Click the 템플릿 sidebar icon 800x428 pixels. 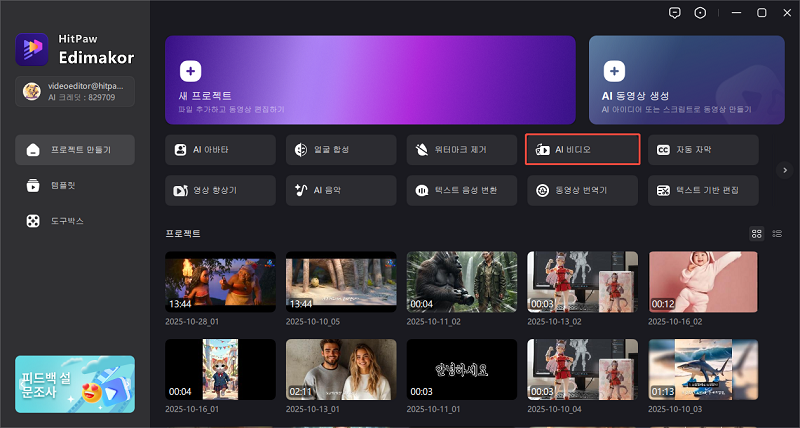(33, 185)
